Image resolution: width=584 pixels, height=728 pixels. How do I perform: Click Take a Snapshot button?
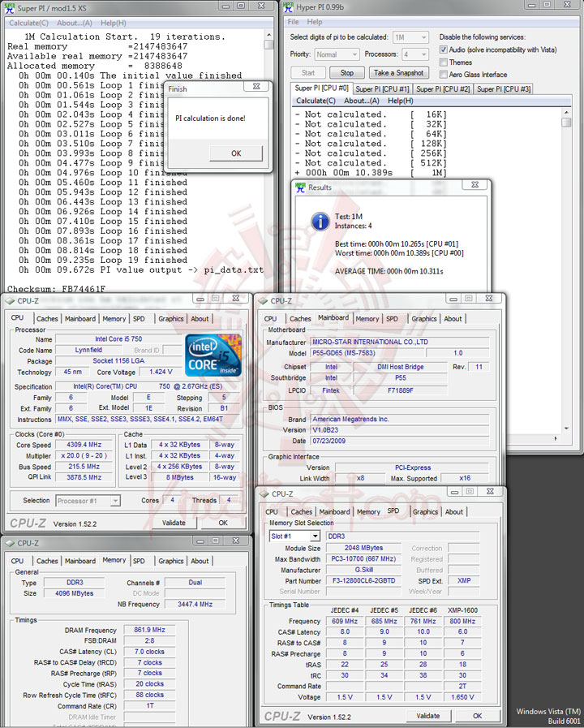click(x=398, y=73)
